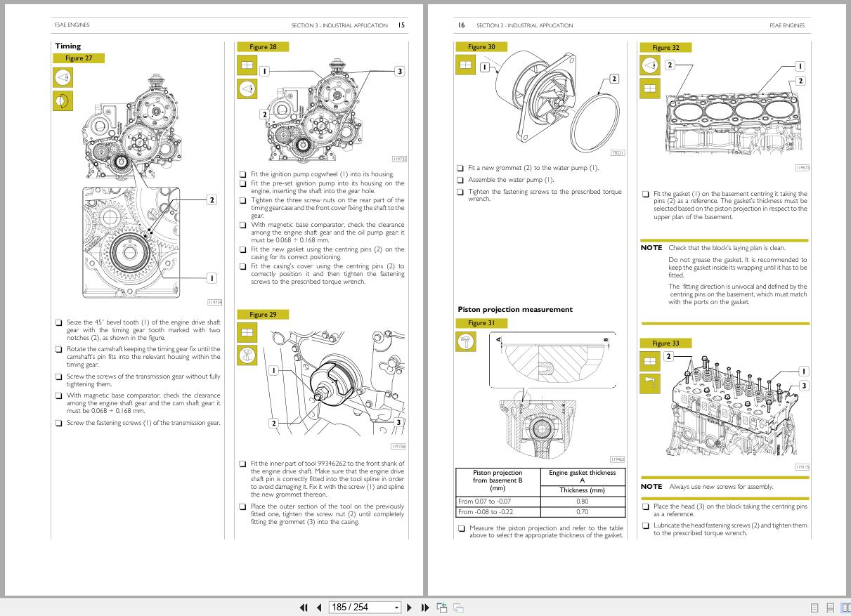Click checkbox beside 'Tighten the three screw nuts'

point(243,200)
